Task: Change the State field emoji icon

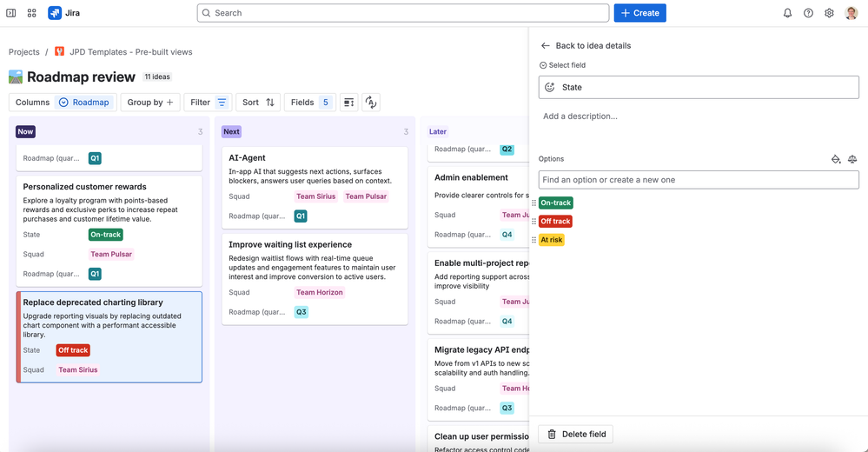Action: (x=550, y=87)
